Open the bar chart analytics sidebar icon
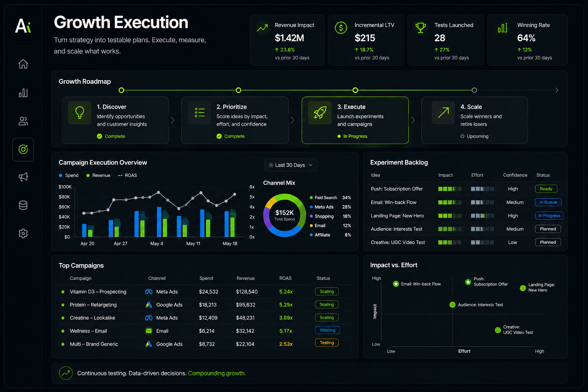 coord(23,93)
